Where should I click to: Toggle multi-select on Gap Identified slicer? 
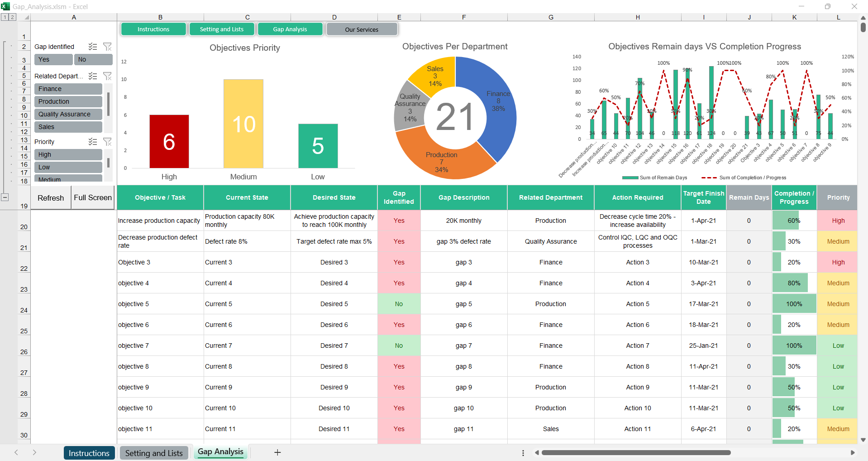click(93, 47)
